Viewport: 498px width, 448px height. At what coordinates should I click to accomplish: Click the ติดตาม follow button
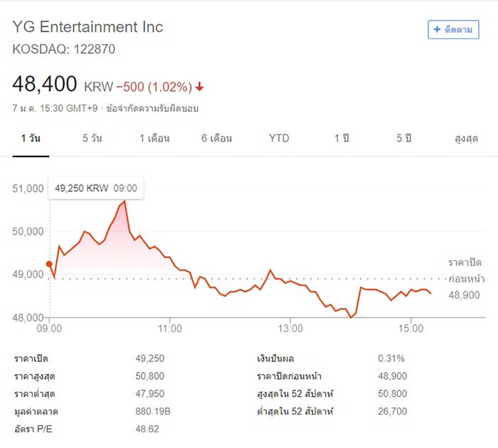tap(453, 30)
